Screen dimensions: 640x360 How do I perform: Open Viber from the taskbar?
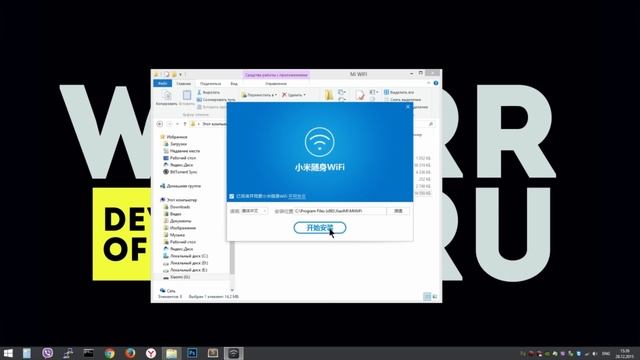(x=47, y=353)
